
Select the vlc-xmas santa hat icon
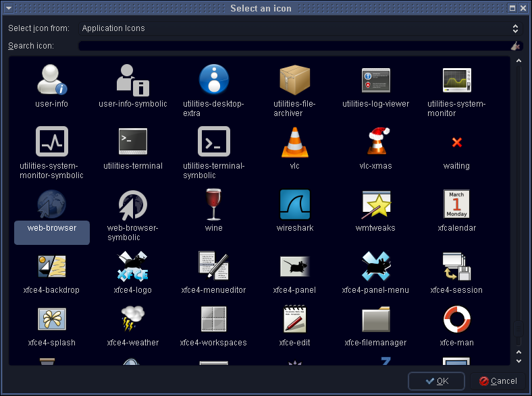(x=376, y=142)
